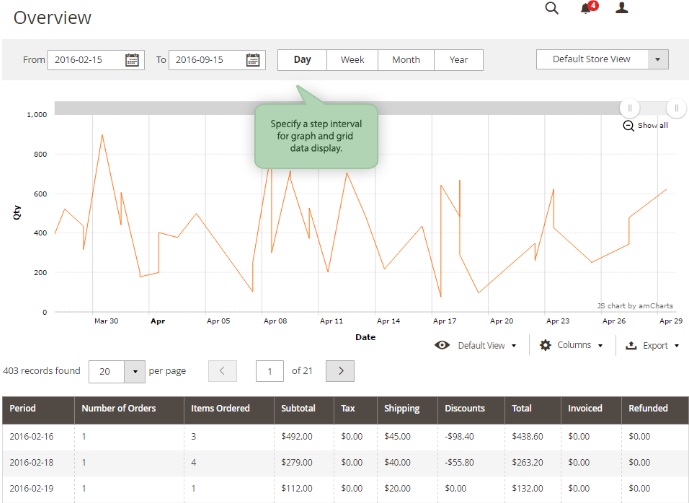The height and width of the screenshot is (503, 689).
Task: Focus the From date field
Action: coord(96,60)
